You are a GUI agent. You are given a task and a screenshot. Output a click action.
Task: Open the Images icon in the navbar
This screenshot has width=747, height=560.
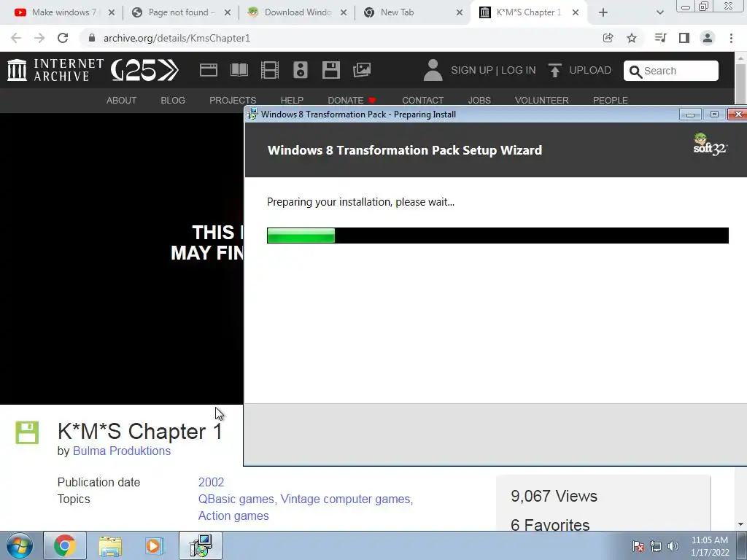point(362,70)
